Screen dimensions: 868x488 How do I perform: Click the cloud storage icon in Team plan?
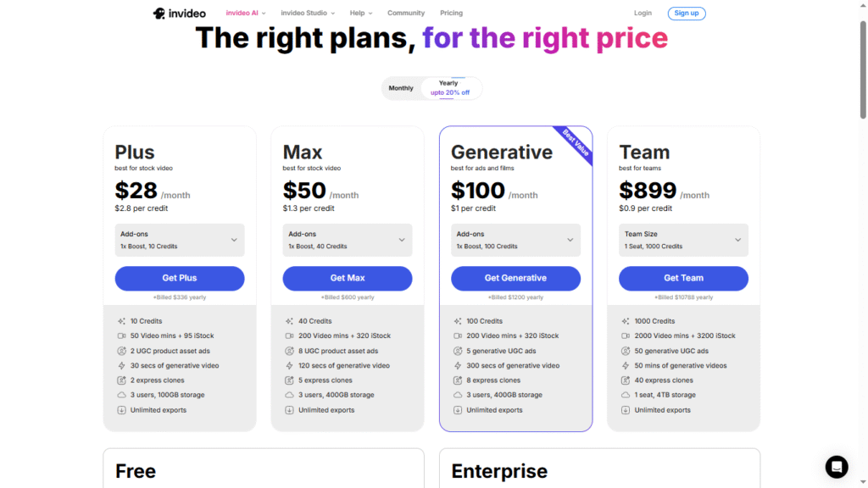(x=626, y=395)
